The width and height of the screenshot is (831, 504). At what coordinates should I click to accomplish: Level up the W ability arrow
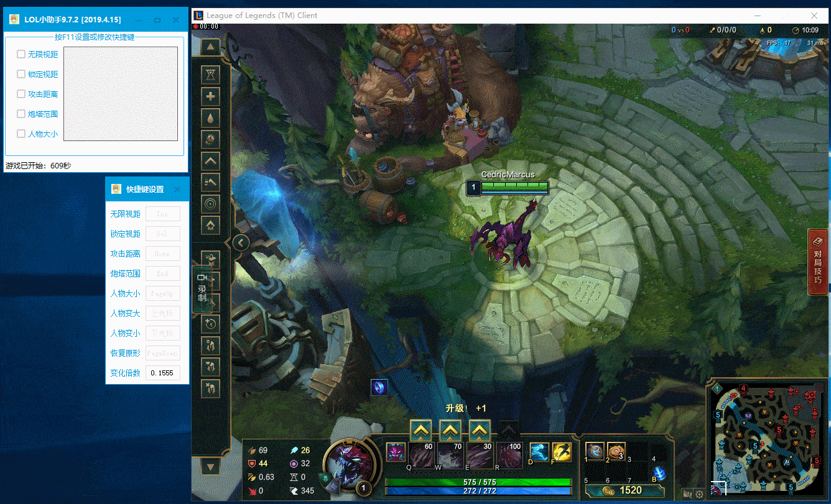(x=450, y=429)
